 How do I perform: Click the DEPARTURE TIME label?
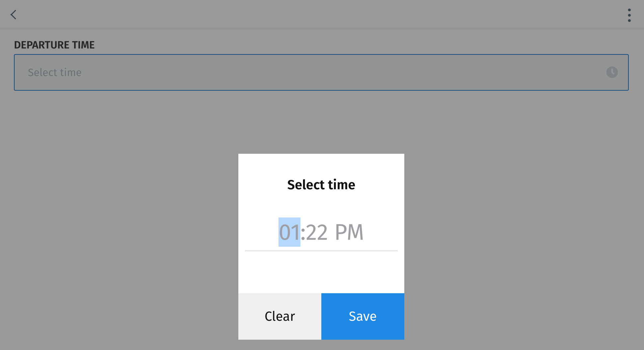(54, 45)
